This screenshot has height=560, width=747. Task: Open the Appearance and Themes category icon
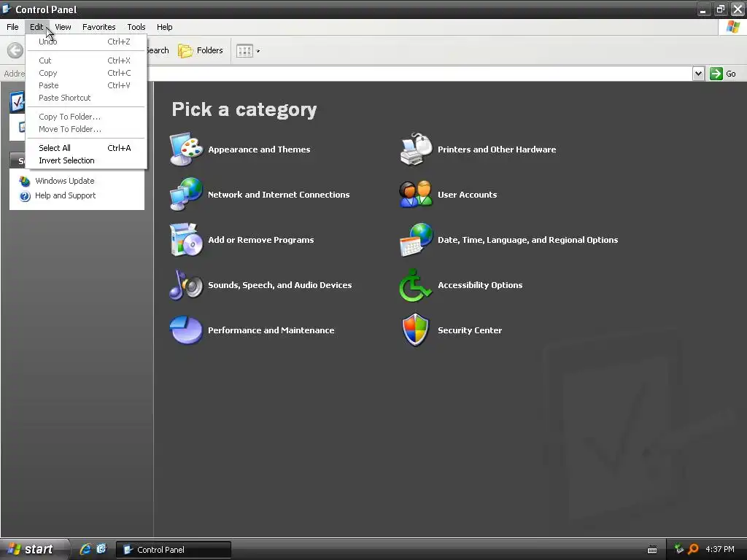tap(186, 149)
